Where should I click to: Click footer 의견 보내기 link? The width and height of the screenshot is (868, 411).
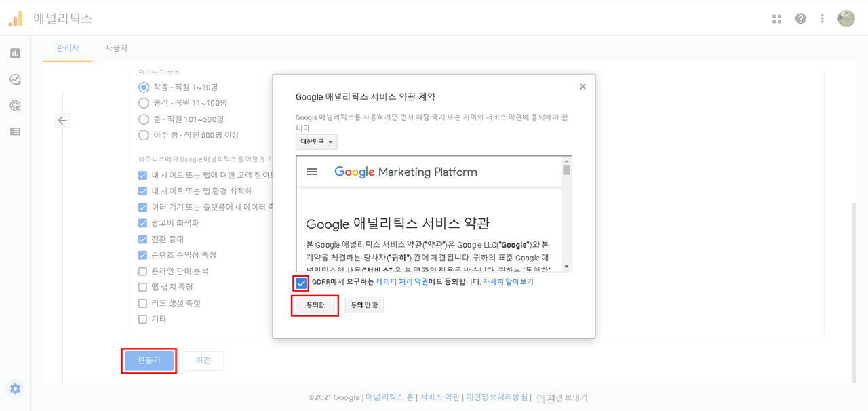pyautogui.click(x=561, y=398)
